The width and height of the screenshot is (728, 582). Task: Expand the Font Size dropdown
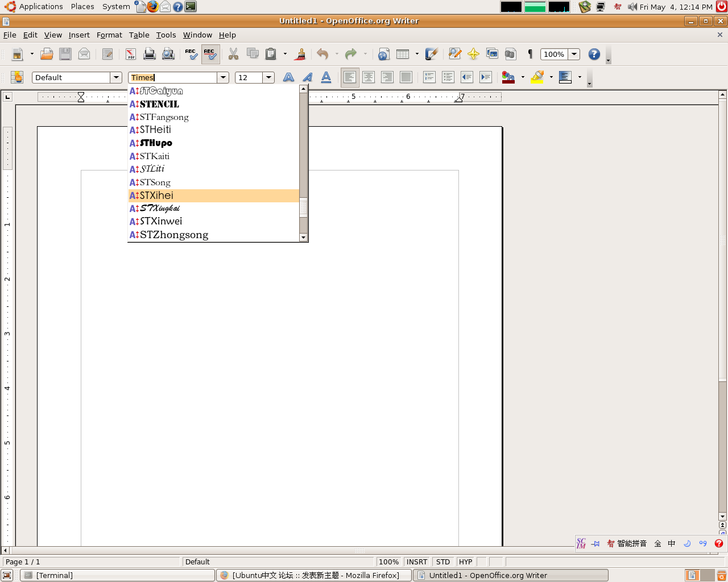269,77
